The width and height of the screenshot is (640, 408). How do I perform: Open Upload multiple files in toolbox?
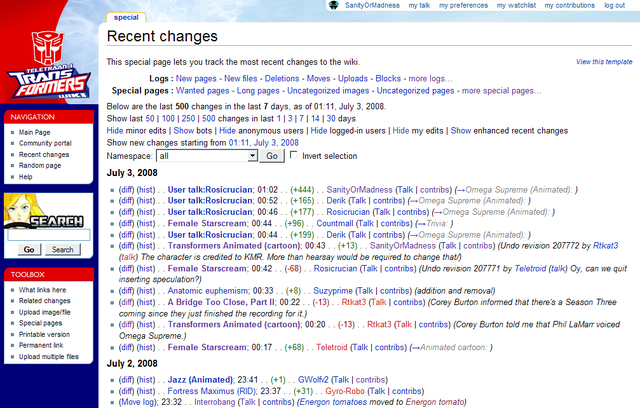(49, 357)
